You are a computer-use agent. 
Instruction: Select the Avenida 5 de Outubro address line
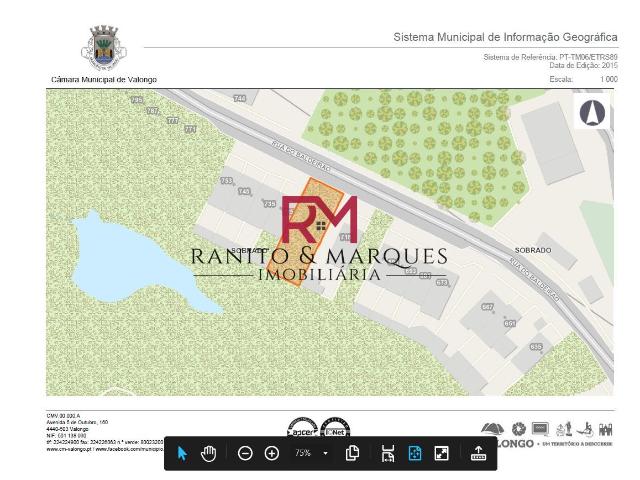(77, 422)
